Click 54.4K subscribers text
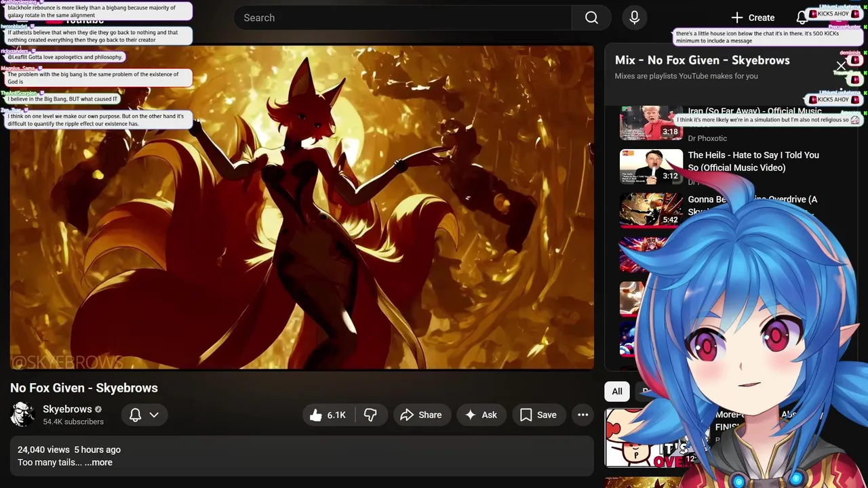868x488 pixels. click(x=73, y=422)
